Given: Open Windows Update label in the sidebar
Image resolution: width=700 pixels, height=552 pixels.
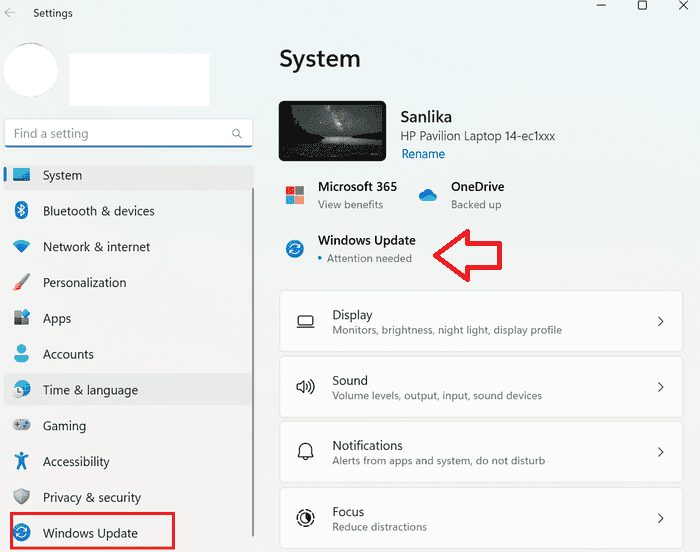Looking at the screenshot, I should 90,533.
